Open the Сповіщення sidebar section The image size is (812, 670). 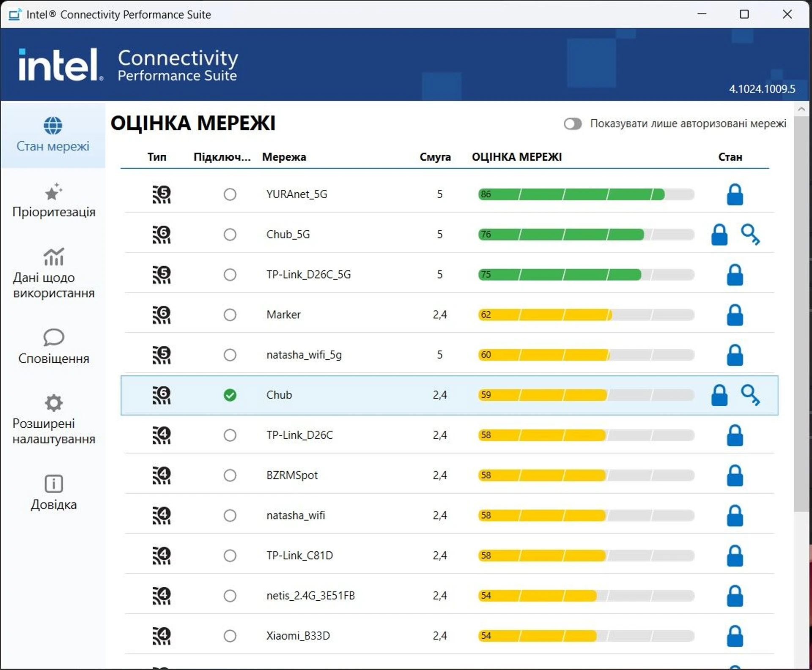(54, 347)
